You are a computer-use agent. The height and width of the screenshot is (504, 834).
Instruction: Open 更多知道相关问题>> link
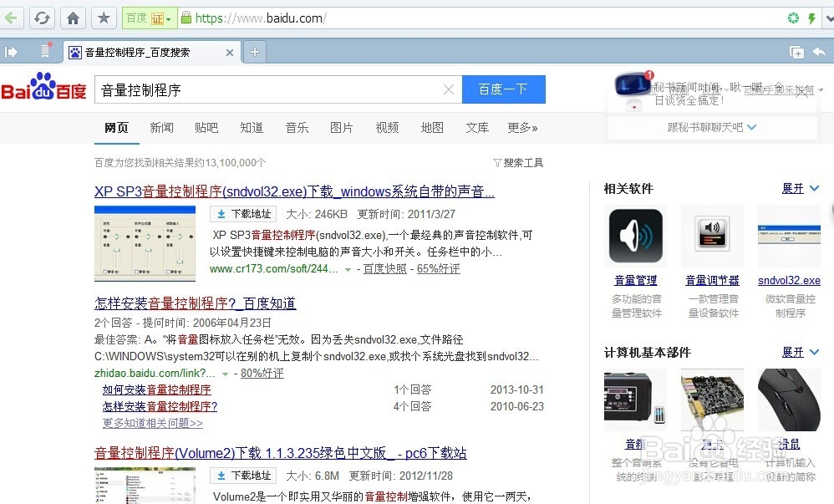[x=153, y=423]
